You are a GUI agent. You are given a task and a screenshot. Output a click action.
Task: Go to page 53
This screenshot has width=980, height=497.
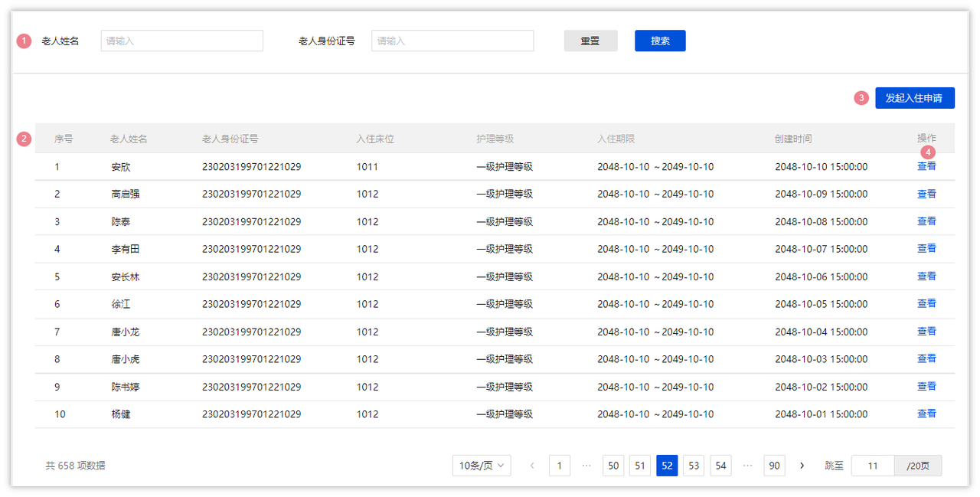(694, 466)
